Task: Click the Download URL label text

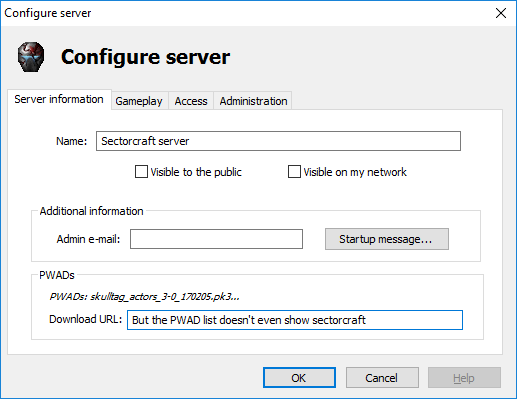Action: (x=86, y=319)
